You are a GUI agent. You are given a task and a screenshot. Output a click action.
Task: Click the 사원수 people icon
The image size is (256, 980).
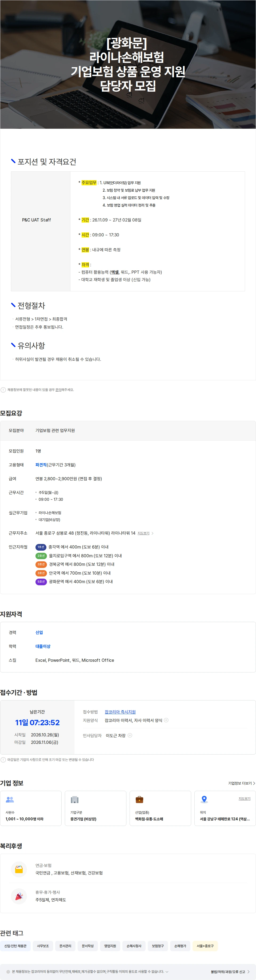(10, 799)
